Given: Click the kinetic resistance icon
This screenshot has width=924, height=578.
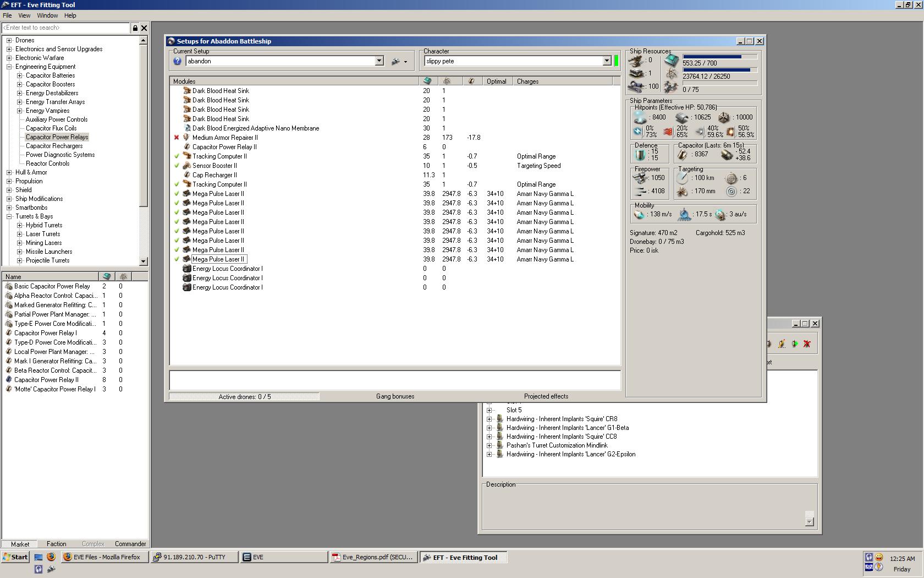Looking at the screenshot, I should (699, 132).
